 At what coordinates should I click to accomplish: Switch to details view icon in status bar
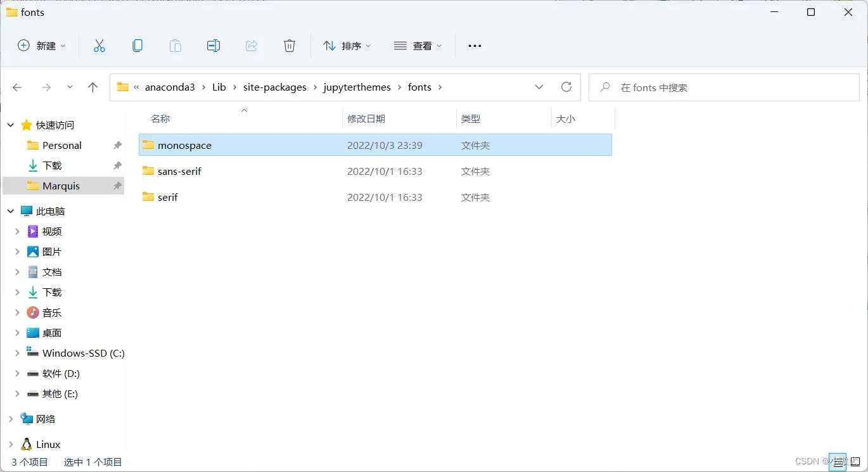click(x=838, y=462)
